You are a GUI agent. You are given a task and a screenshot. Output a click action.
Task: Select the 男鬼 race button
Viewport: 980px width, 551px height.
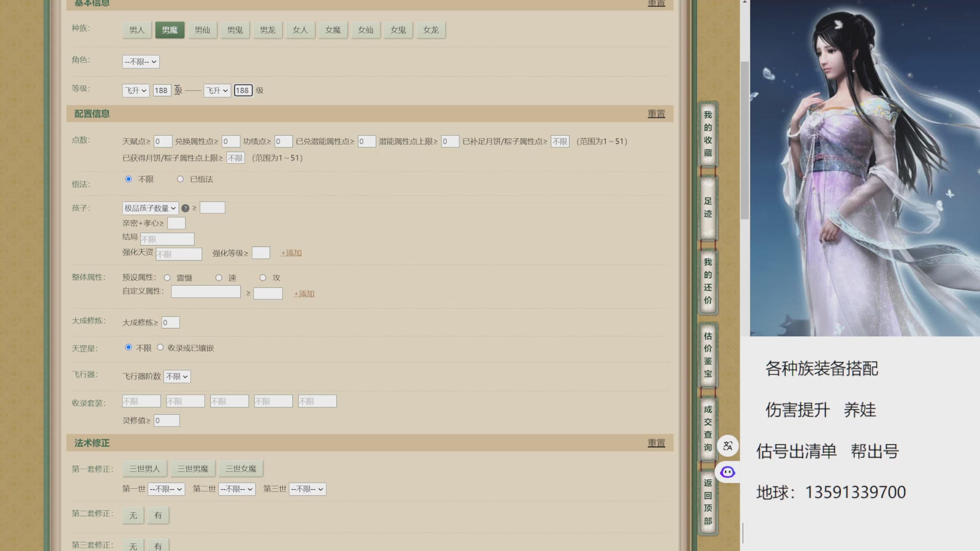[x=235, y=30]
